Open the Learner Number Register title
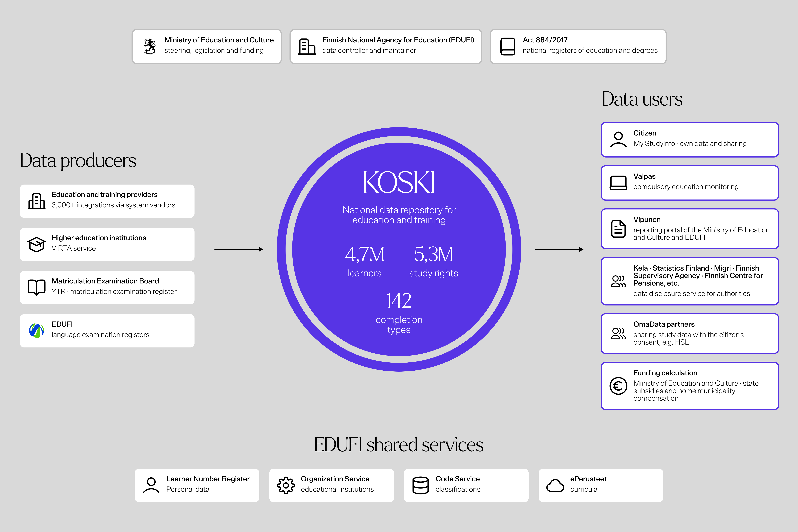The image size is (798, 532). 208,479
